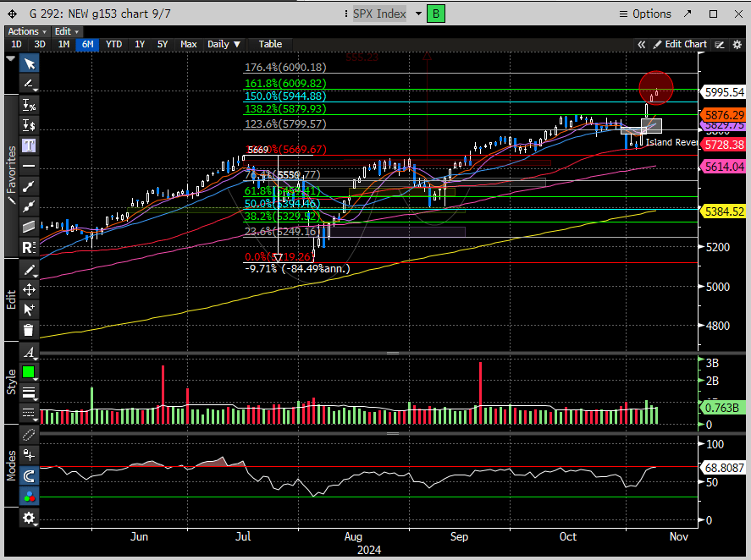This screenshot has width=751, height=560.
Task: Click the 68.8087 RSI value label
Action: point(724,468)
